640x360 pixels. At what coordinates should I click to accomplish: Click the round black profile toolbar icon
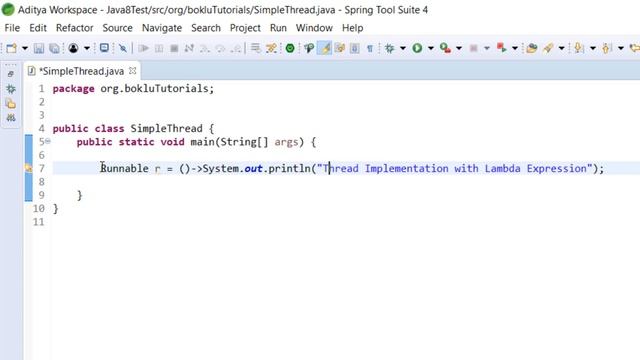[x=73, y=49]
